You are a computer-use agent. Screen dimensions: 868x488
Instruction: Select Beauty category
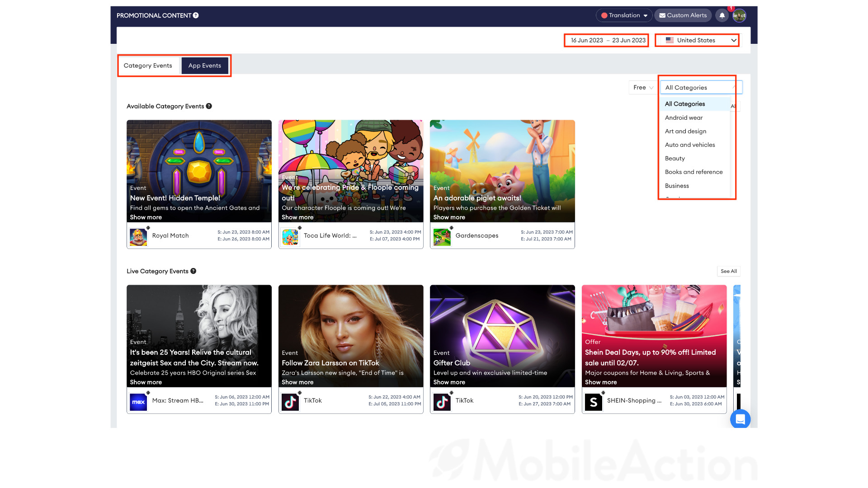point(695,158)
